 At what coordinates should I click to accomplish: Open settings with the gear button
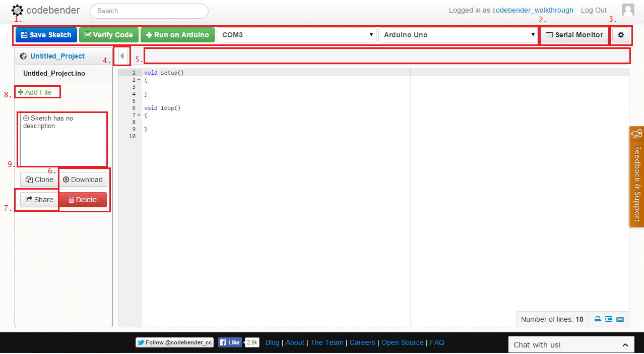coord(621,35)
